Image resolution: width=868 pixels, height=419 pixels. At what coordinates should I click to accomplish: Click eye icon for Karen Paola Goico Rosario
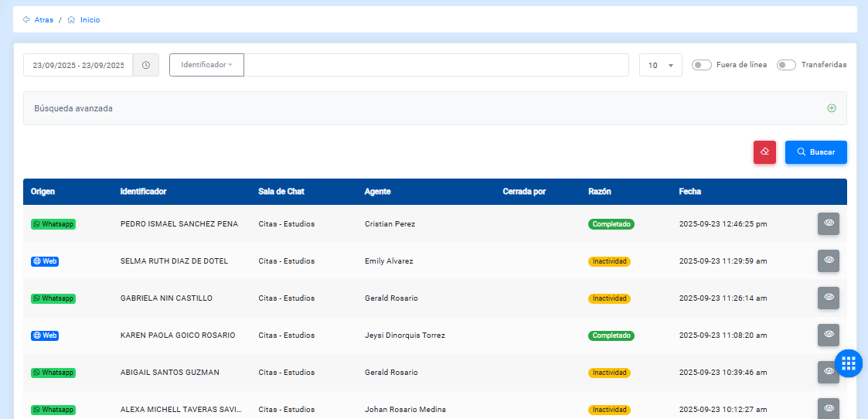828,335
